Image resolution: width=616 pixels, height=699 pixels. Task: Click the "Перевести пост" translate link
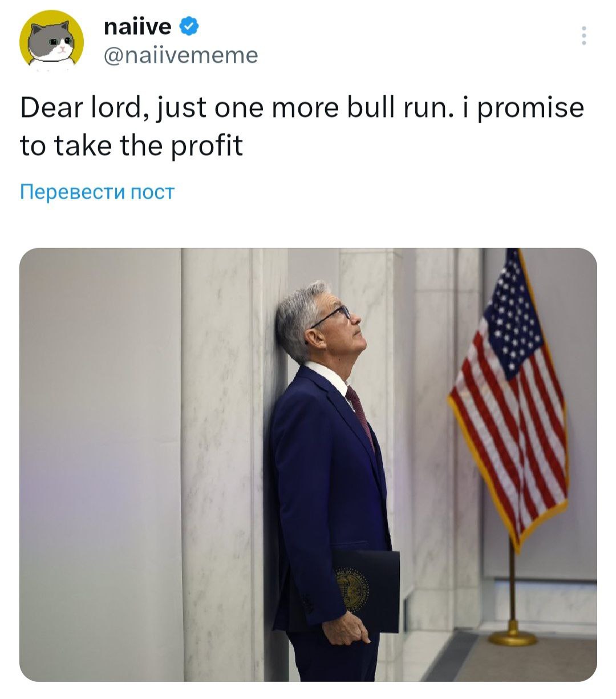tap(97, 192)
